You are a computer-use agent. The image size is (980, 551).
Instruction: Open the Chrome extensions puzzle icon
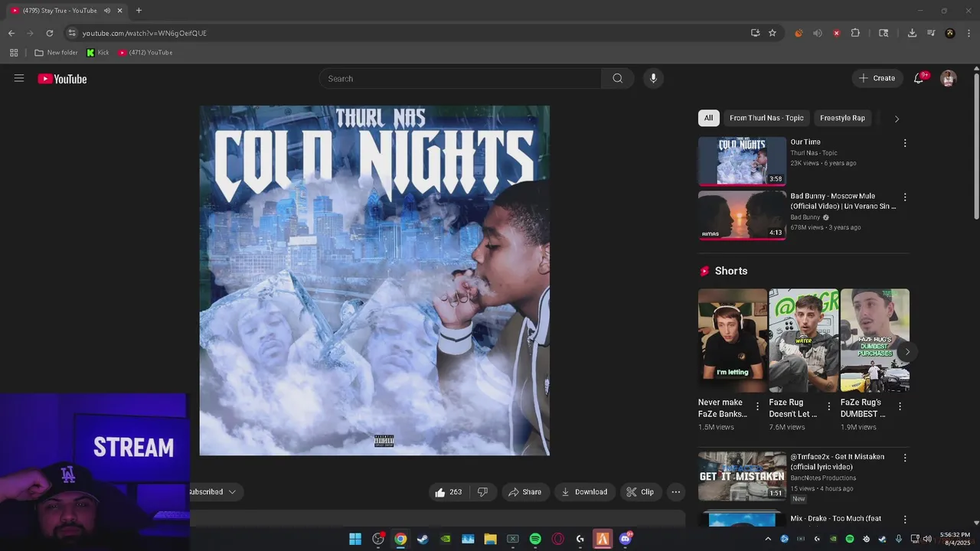855,33
